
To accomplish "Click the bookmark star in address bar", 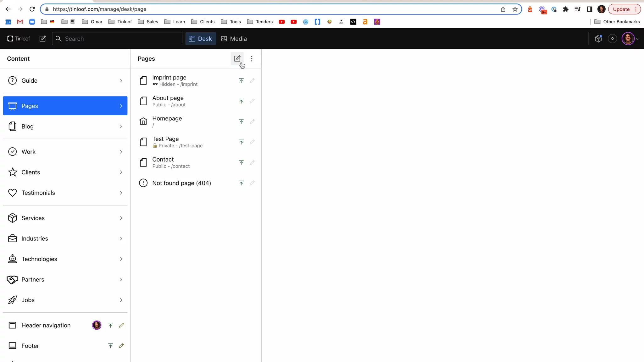I will (515, 9).
